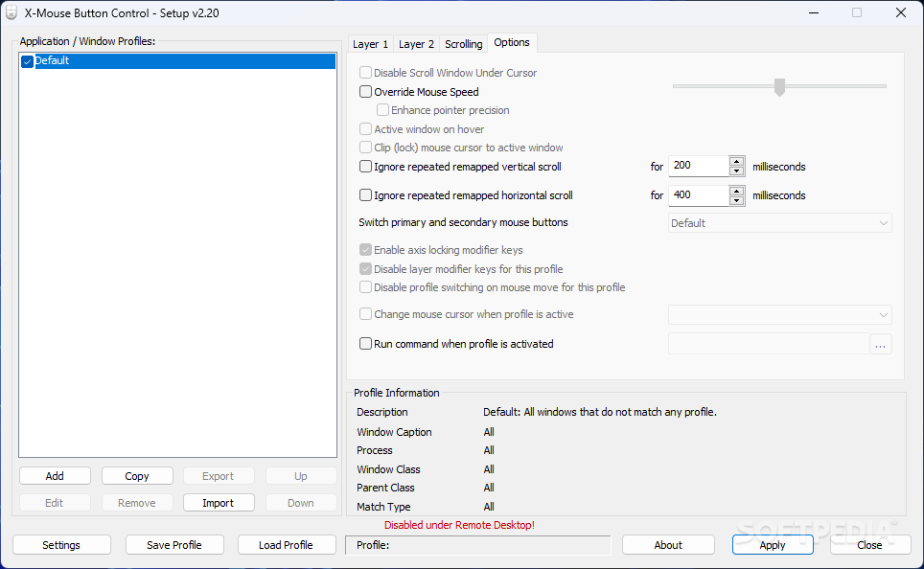Click the horizontal scroll milliseconds field showing 400
924x569 pixels.
coord(699,195)
